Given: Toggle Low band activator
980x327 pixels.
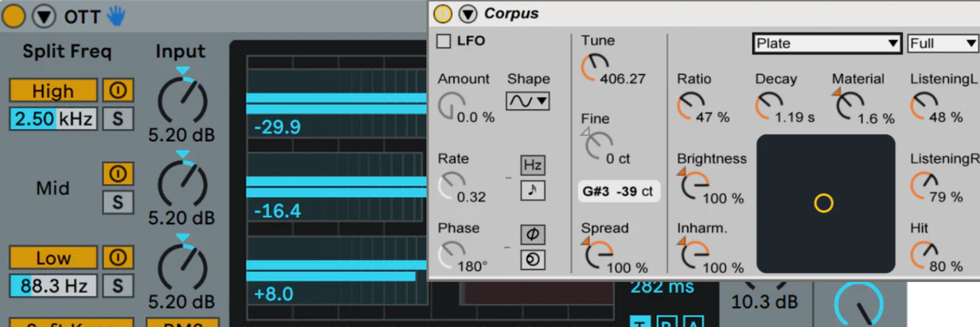Looking at the screenshot, I should point(118,257).
